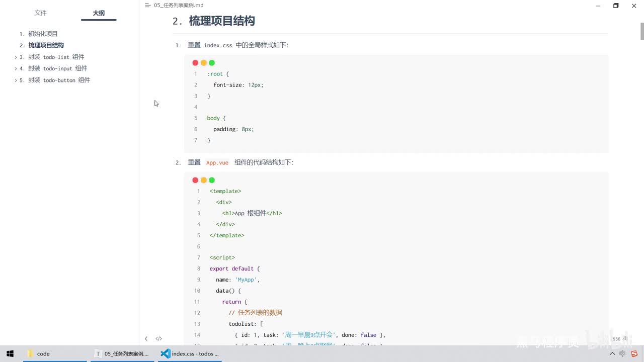The image size is (644, 362).
Task: Click the code line todolist: [
Action: pos(246,324)
